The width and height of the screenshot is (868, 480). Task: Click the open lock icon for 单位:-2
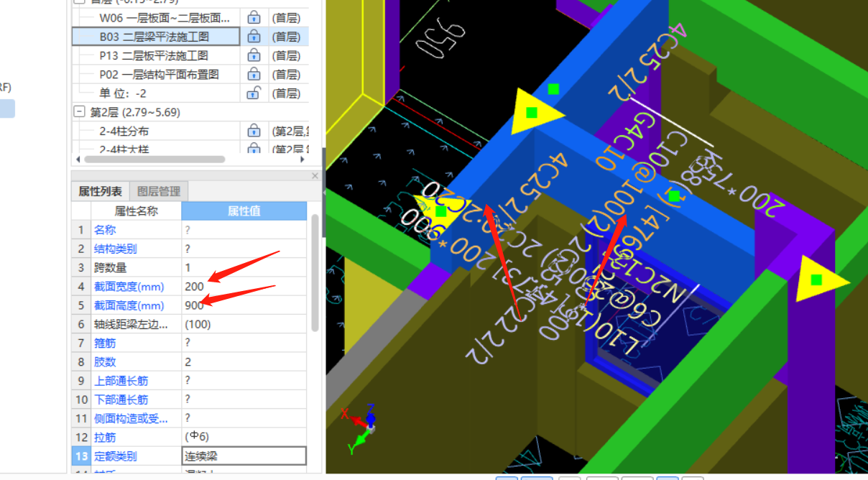(253, 93)
